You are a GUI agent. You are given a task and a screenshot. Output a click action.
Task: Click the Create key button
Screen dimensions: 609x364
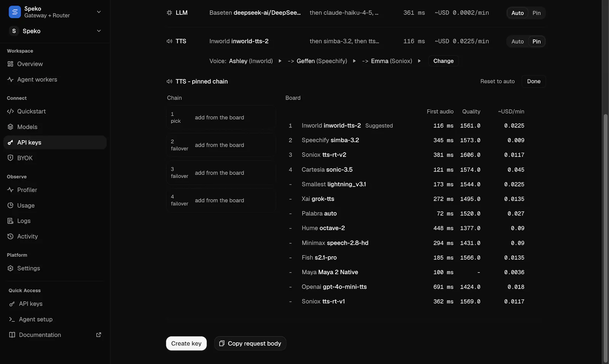coord(186,343)
